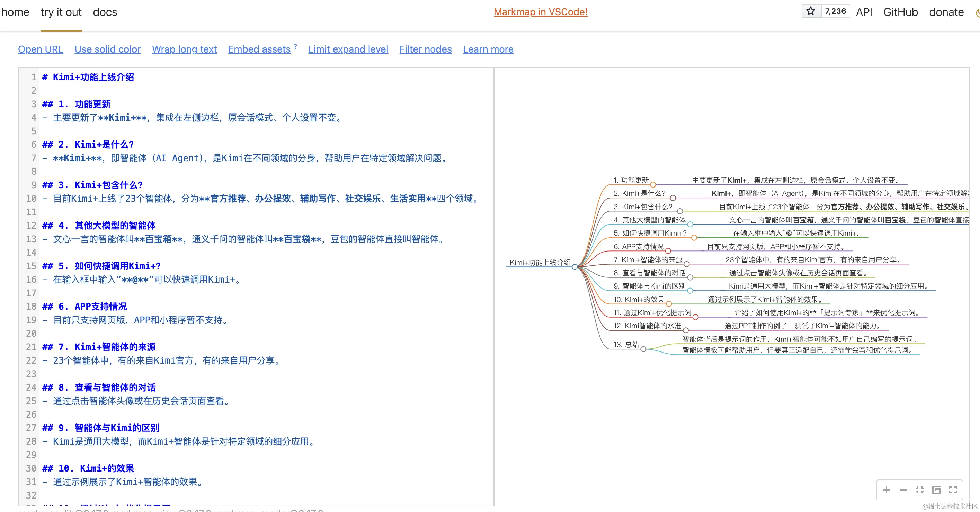Viewport: 980px width, 512px height.
Task: Open the 'Markmap in VSCode!' link
Action: pyautogui.click(x=540, y=12)
